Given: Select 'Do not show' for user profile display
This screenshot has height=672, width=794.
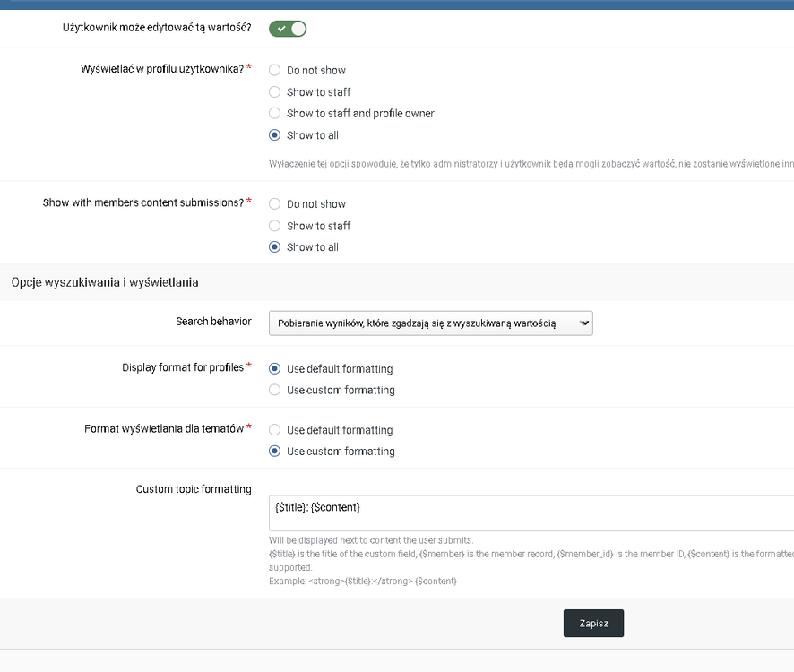Looking at the screenshot, I should point(275,70).
